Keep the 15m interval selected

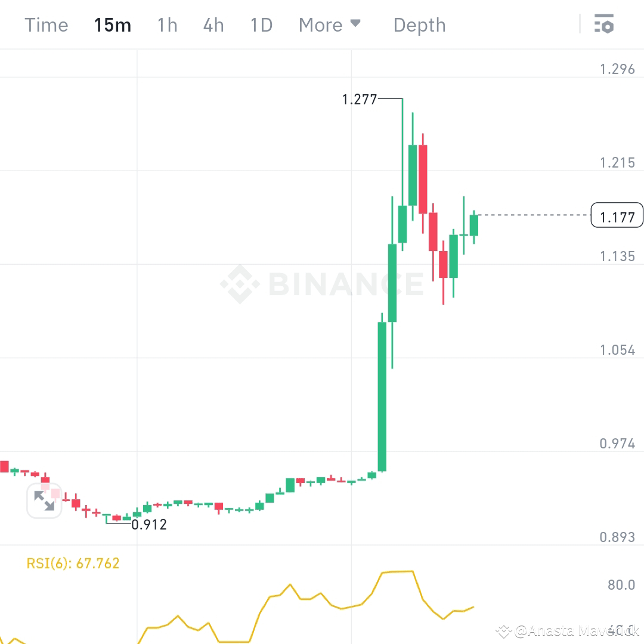tap(113, 24)
